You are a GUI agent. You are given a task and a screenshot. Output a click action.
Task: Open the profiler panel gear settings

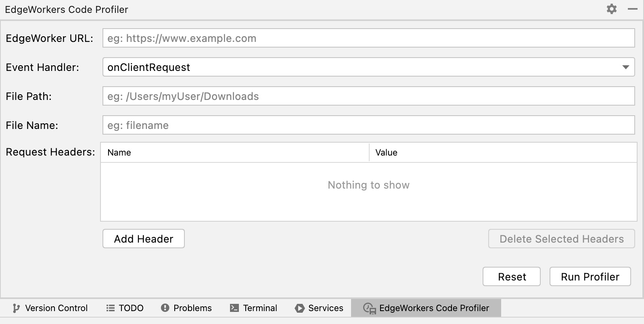611,9
